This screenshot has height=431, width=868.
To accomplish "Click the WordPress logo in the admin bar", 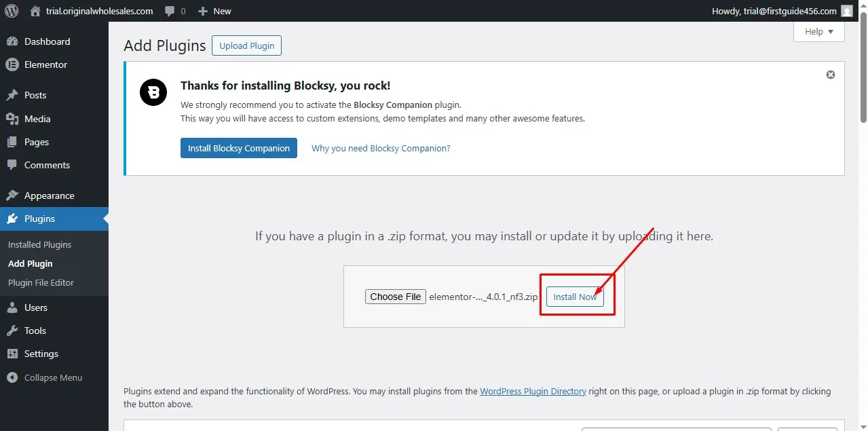I will [x=10, y=10].
